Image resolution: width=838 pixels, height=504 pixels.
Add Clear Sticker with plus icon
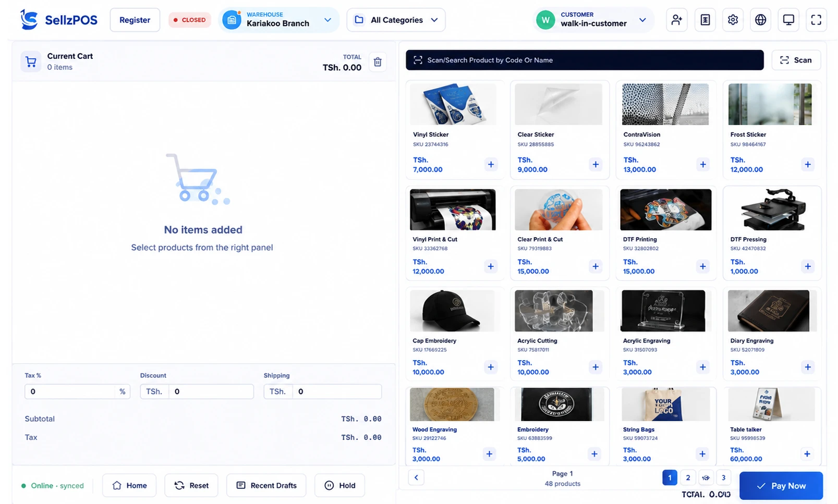(x=596, y=165)
